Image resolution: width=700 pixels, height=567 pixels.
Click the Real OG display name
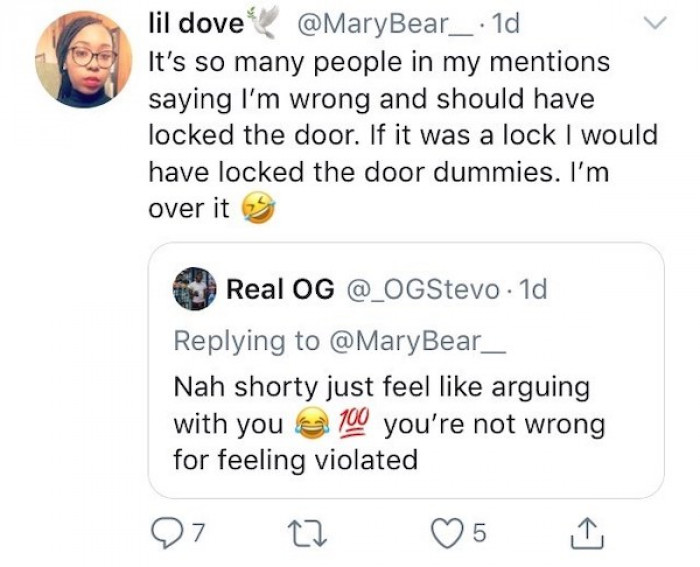(280, 289)
